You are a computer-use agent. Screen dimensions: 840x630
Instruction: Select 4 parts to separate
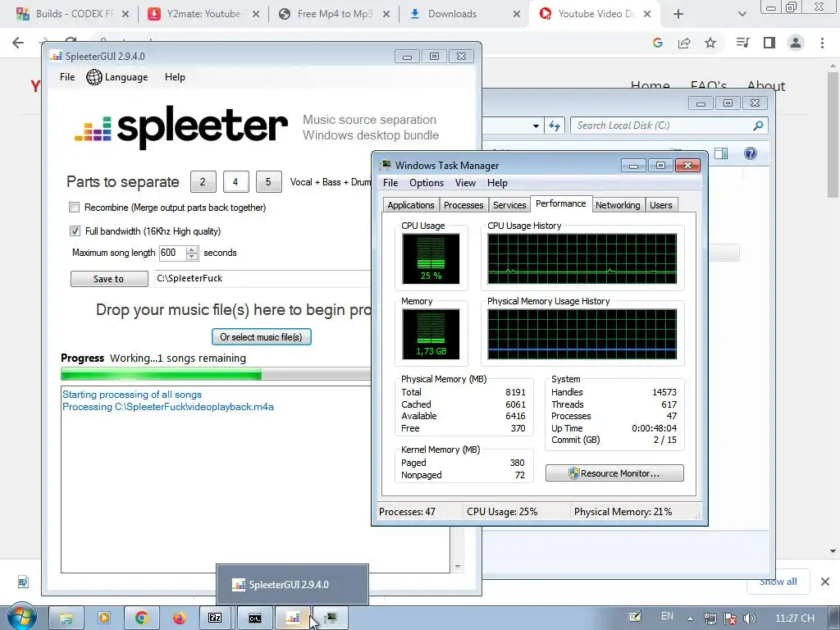[235, 182]
